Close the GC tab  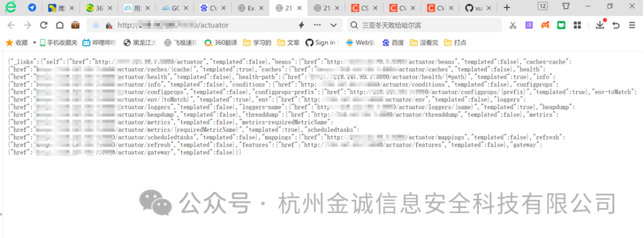[x=185, y=8]
